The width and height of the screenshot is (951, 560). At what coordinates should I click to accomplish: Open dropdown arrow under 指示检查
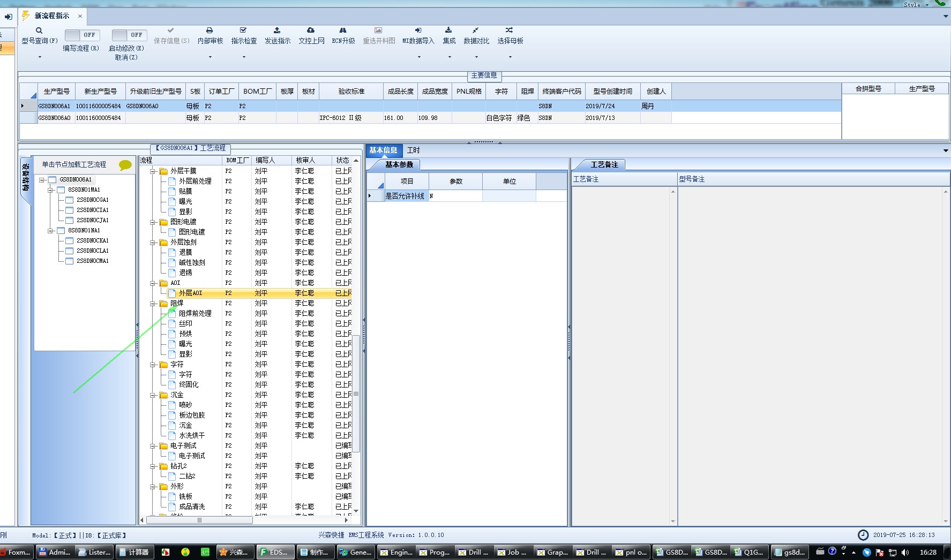(x=244, y=57)
